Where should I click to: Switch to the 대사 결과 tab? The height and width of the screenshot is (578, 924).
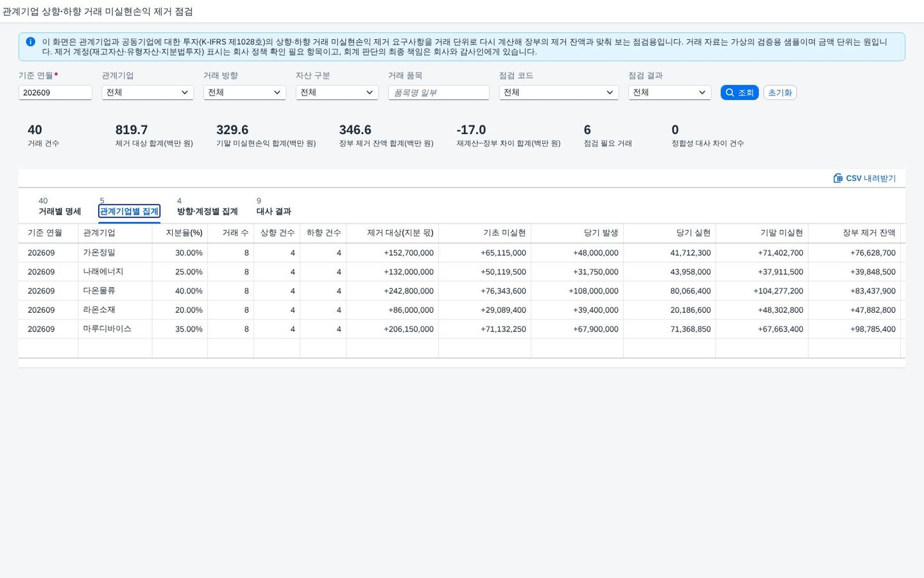pos(274,206)
